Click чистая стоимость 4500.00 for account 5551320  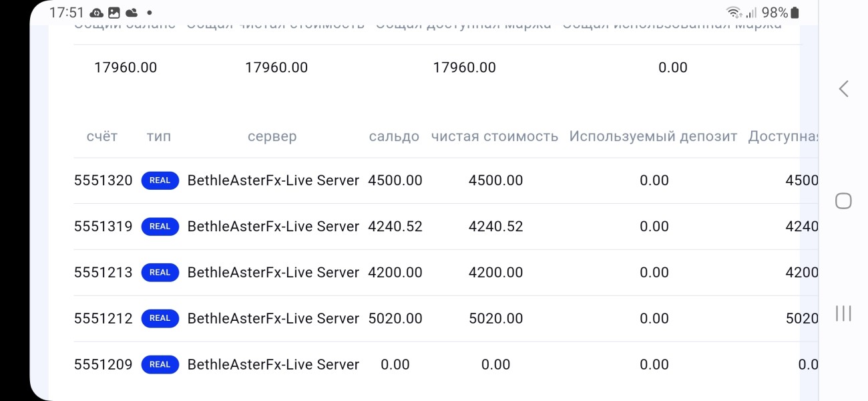[x=496, y=180]
